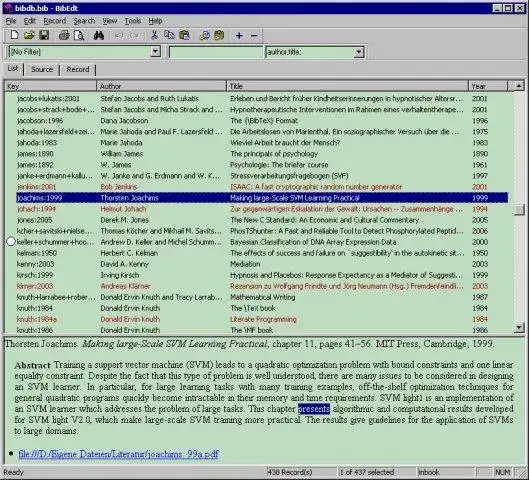Click the yellow clipboard icon before the plus
Image resolution: width=529 pixels, height=480 pixels.
(219, 35)
